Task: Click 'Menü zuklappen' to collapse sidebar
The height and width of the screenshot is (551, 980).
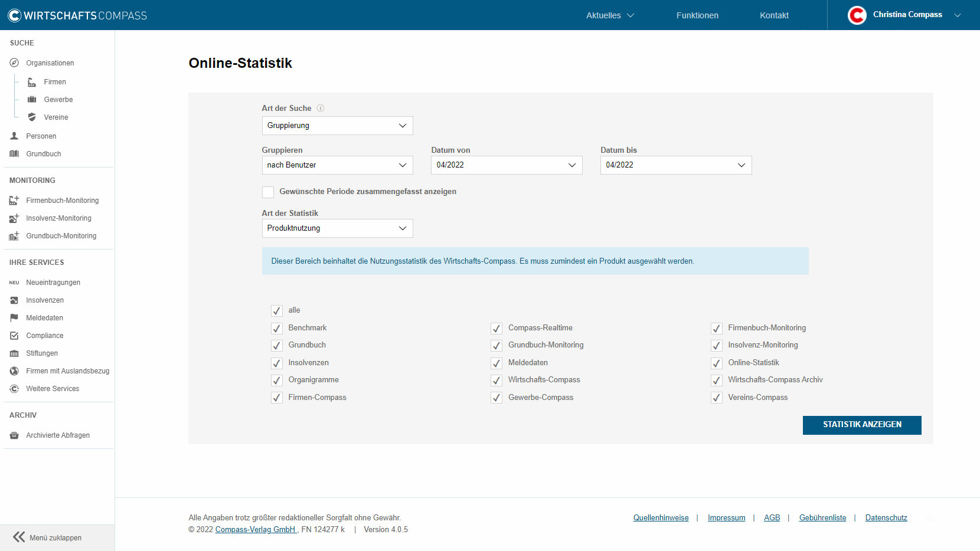Action: click(55, 538)
